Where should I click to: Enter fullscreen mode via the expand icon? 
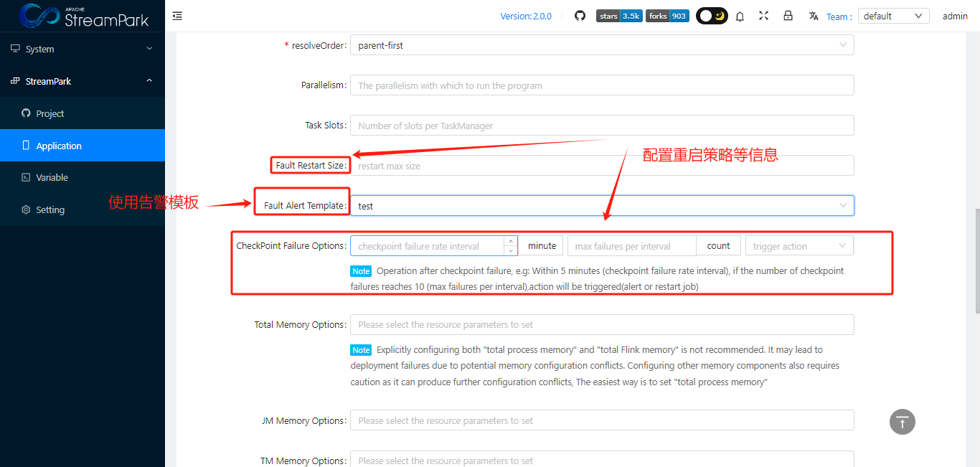coord(763,15)
